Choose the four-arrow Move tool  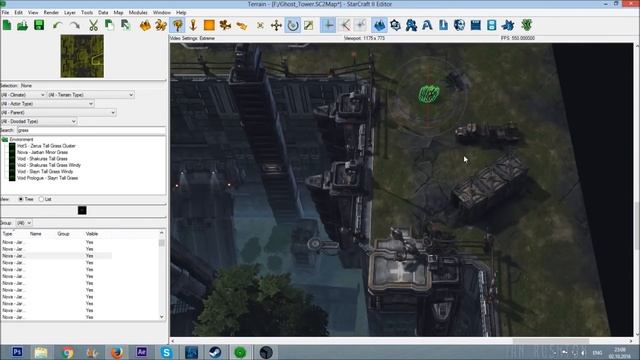click(276, 25)
